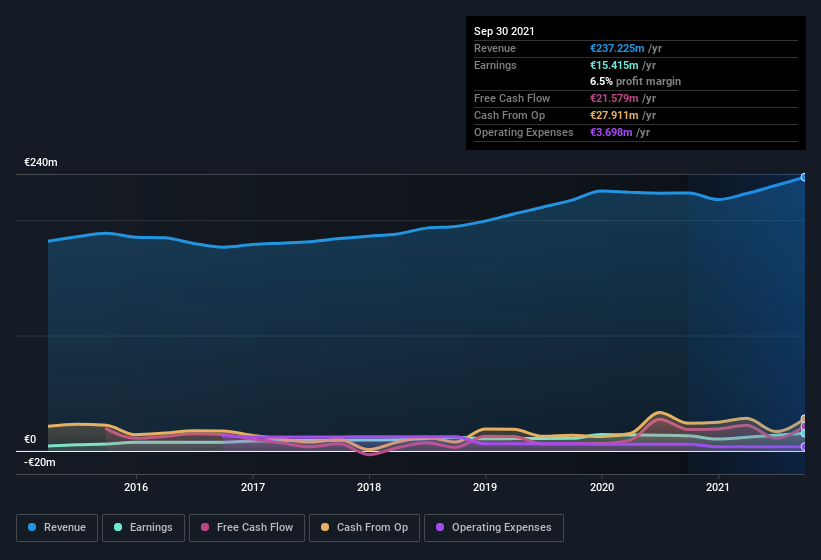Click the €15.415m earnings value
821x560 pixels.
click(614, 65)
